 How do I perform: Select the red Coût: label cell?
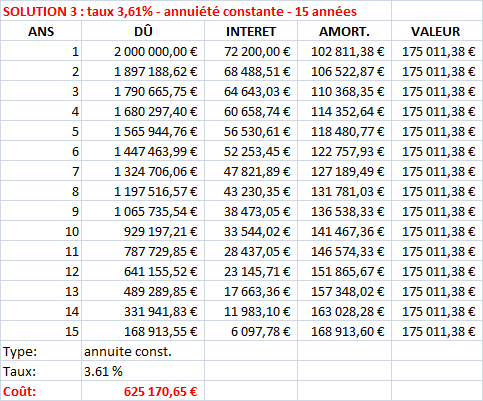(41, 391)
